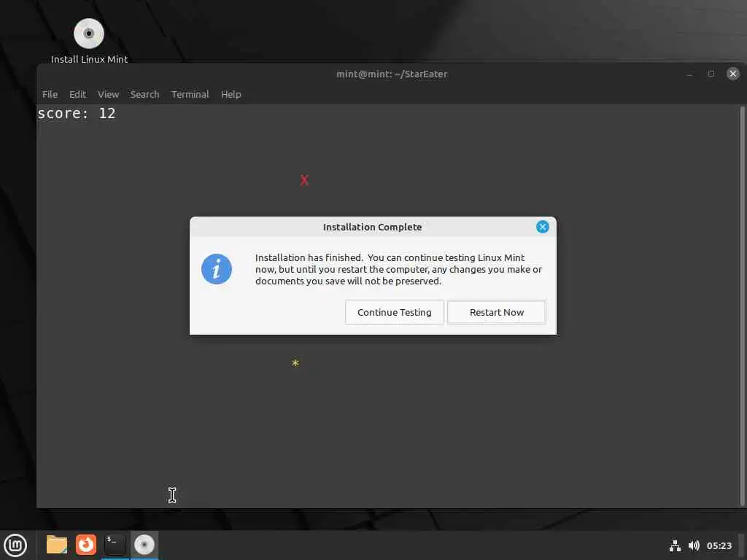The width and height of the screenshot is (747, 560).
Task: Switch to the installer disc taskbar entry
Action: 144,545
